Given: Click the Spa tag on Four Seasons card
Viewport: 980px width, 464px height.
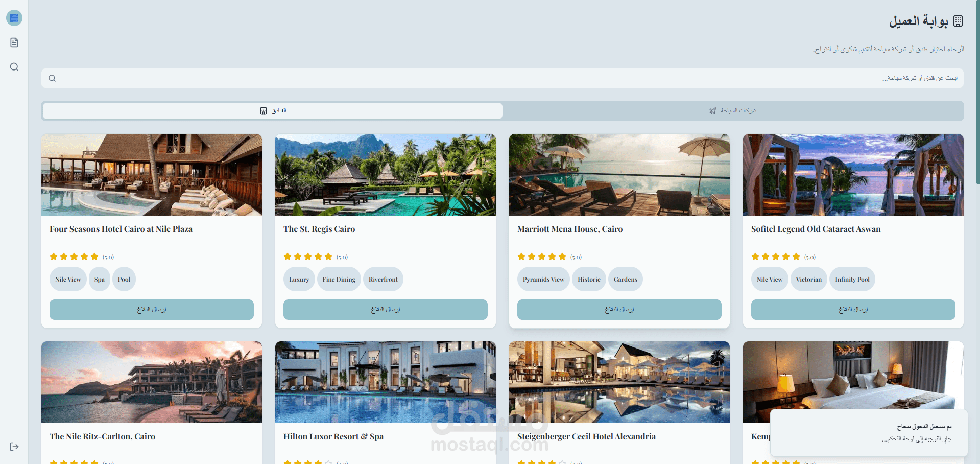Looking at the screenshot, I should [100, 280].
